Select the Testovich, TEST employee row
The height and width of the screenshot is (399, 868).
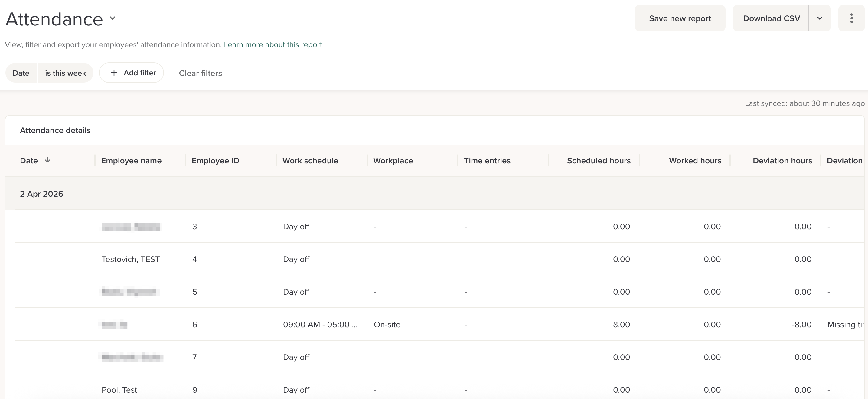coord(130,259)
